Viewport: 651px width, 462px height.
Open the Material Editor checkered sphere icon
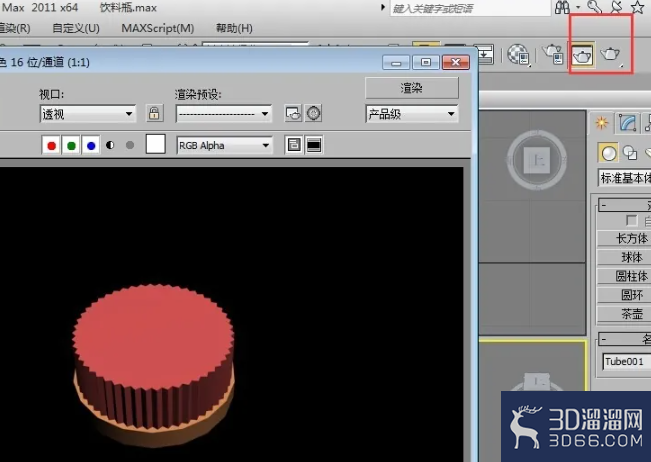517,54
